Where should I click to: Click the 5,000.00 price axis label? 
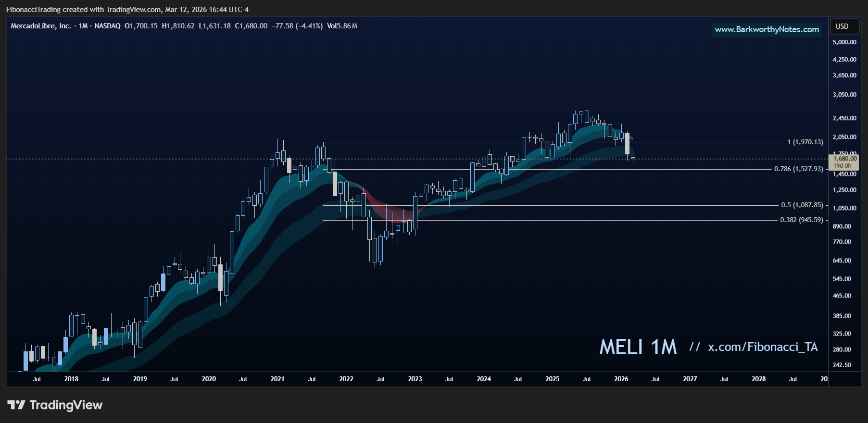point(844,42)
